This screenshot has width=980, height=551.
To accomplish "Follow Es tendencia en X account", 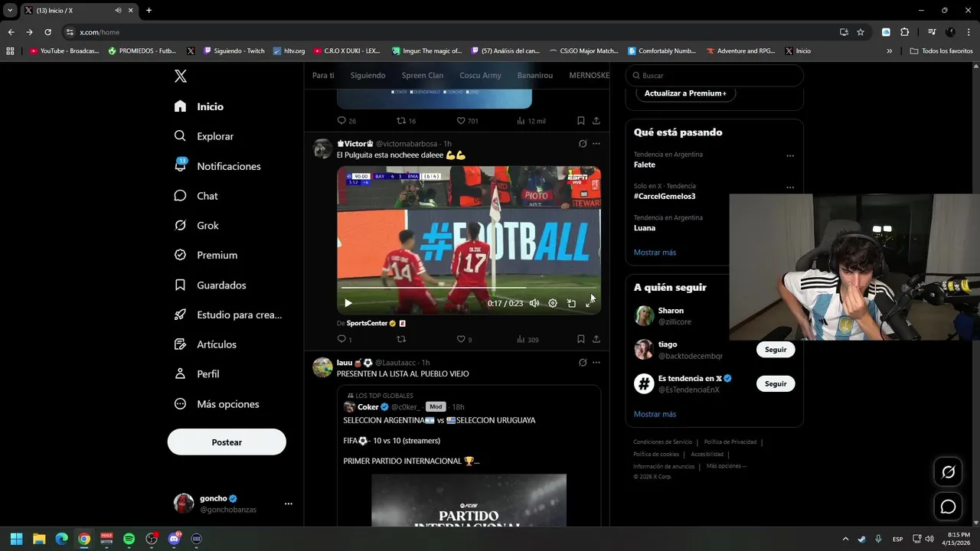I will pos(776,383).
